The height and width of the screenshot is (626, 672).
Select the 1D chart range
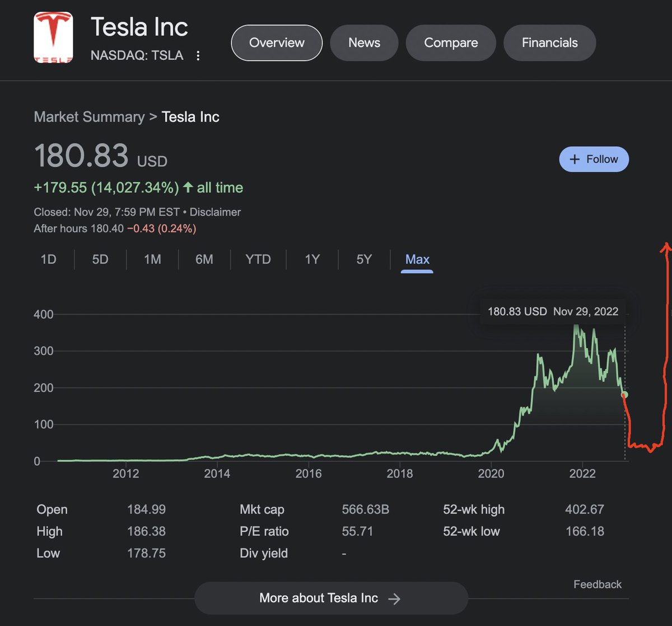click(49, 259)
